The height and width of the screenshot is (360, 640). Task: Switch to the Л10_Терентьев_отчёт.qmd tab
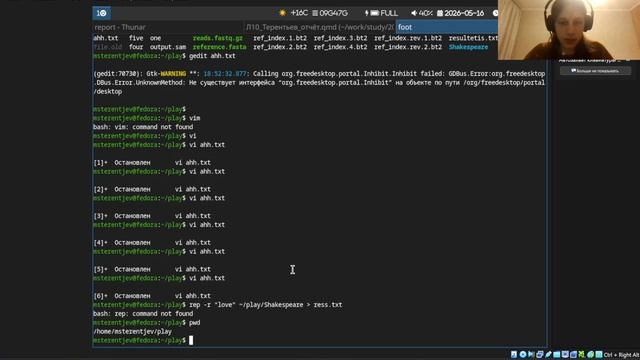(319, 27)
